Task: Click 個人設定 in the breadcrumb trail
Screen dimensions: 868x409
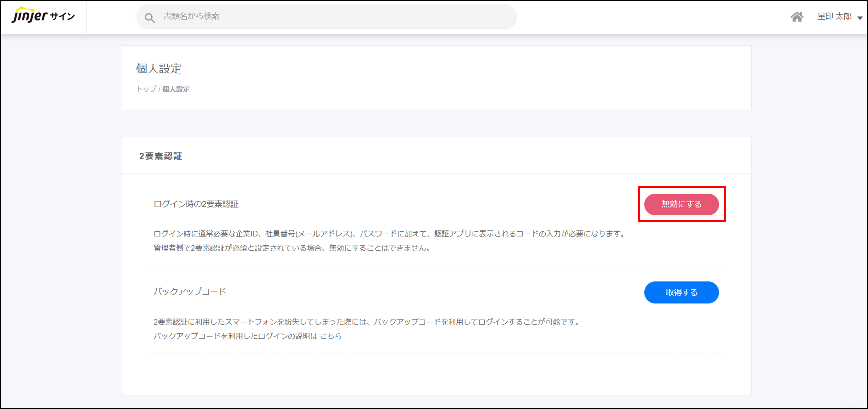Action: [x=176, y=89]
